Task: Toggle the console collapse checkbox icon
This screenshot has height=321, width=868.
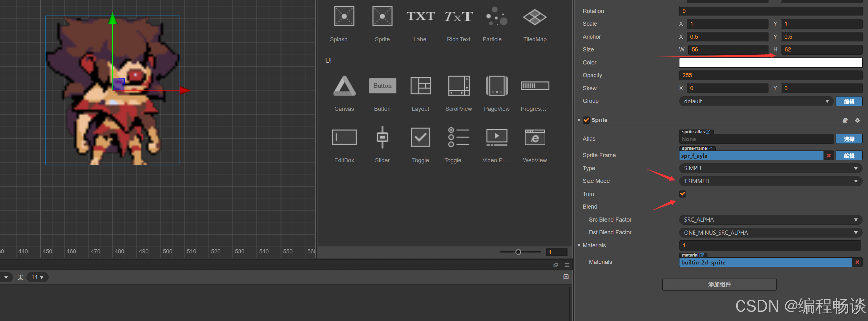Action: click(566, 277)
